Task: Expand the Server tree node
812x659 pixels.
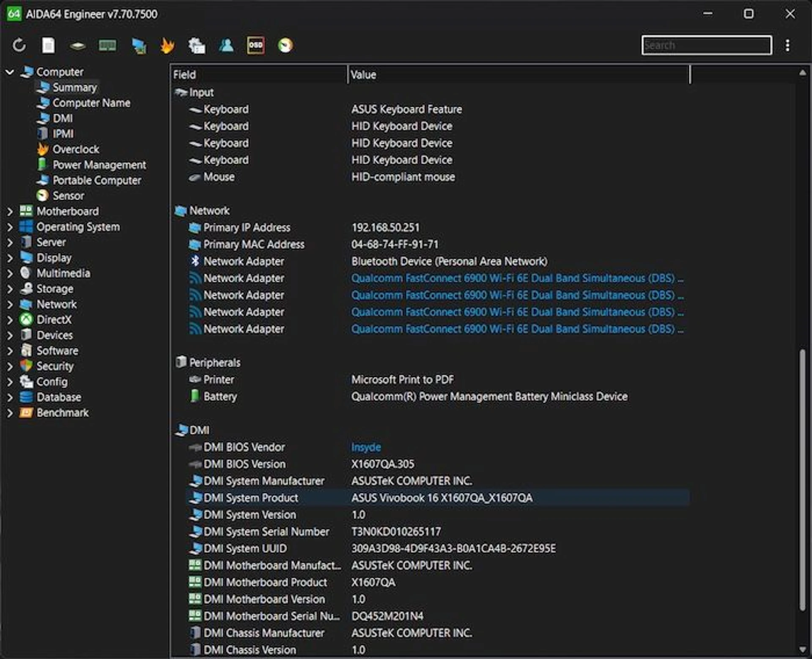Action: click(10, 242)
